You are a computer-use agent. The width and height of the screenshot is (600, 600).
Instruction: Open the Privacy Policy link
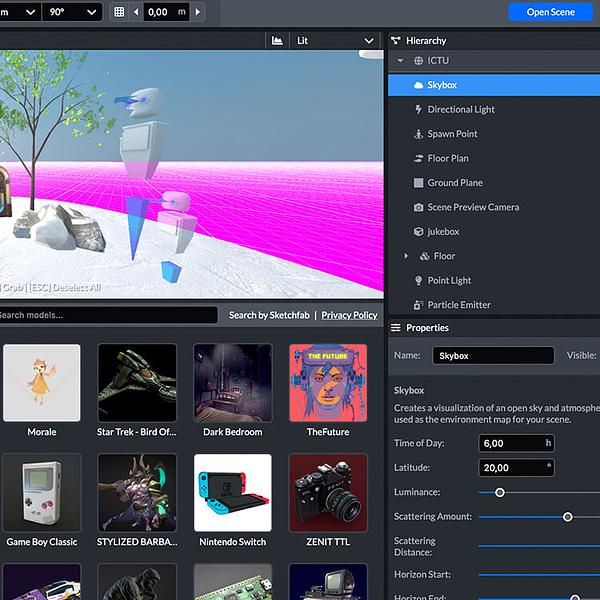(x=349, y=315)
